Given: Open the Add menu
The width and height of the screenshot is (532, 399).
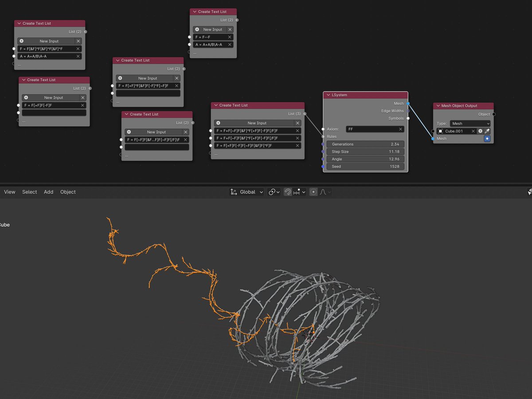Looking at the screenshot, I should [x=49, y=192].
